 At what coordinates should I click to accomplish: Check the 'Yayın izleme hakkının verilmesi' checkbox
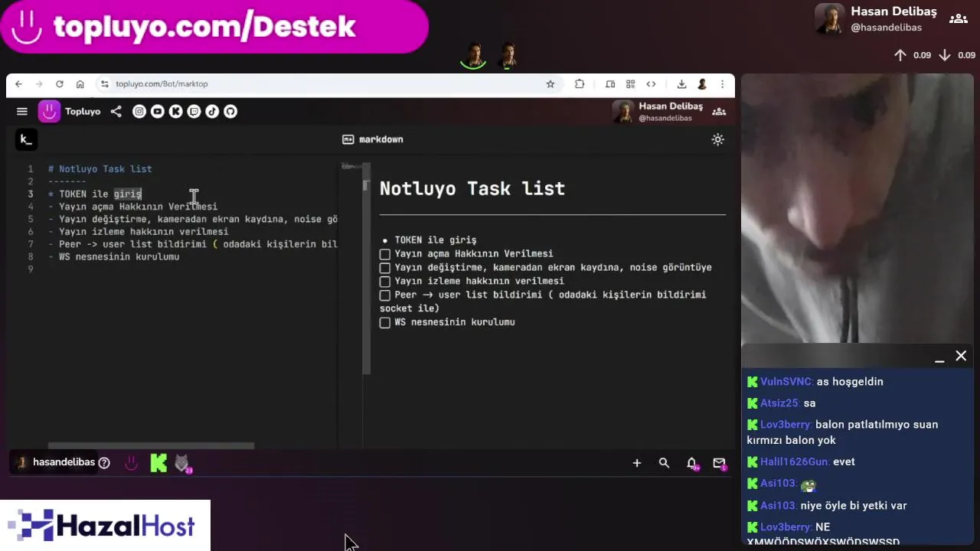pyautogui.click(x=385, y=282)
